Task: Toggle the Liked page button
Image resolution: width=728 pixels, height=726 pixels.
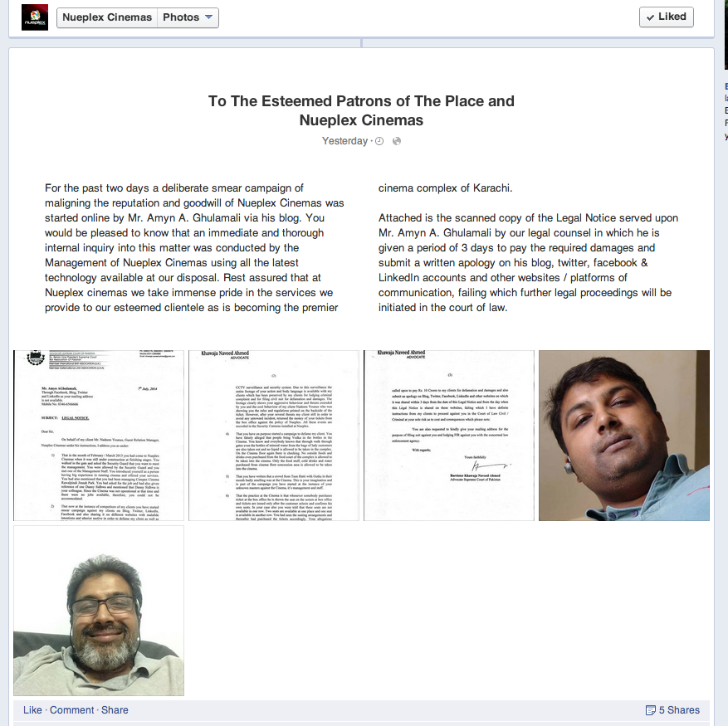Action: [667, 17]
